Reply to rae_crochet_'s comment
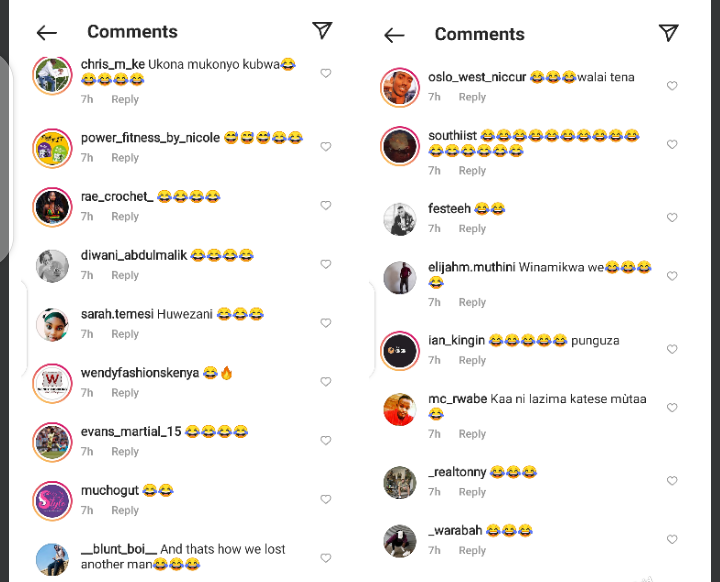The height and width of the screenshot is (582, 720). (125, 216)
